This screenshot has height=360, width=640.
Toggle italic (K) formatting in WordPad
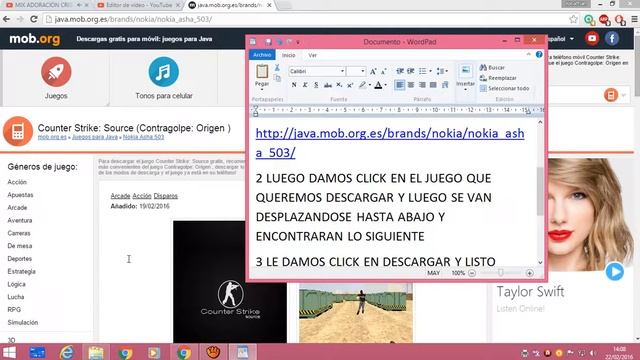[305, 85]
